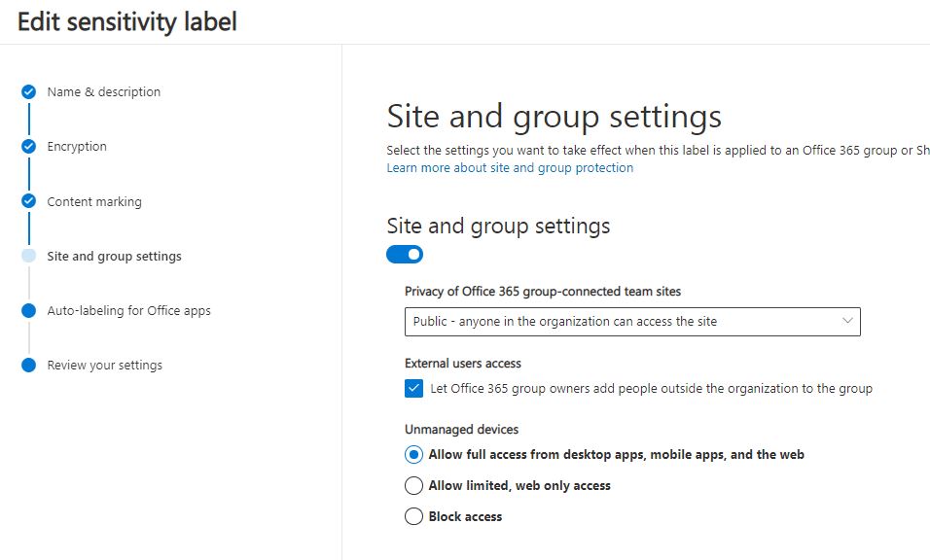Viewport: 930px width, 560px height.
Task: Turn off the Site and group settings switch
Action: pos(405,255)
